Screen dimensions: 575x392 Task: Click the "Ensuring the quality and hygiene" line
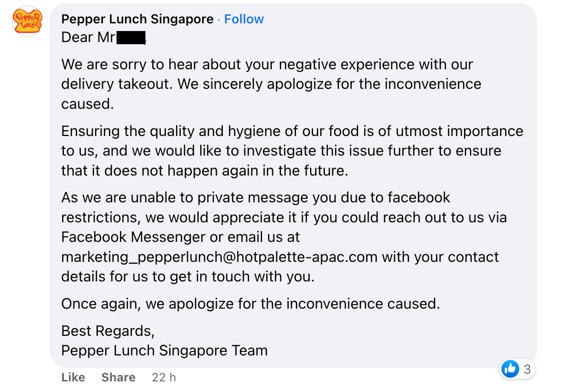(292, 131)
